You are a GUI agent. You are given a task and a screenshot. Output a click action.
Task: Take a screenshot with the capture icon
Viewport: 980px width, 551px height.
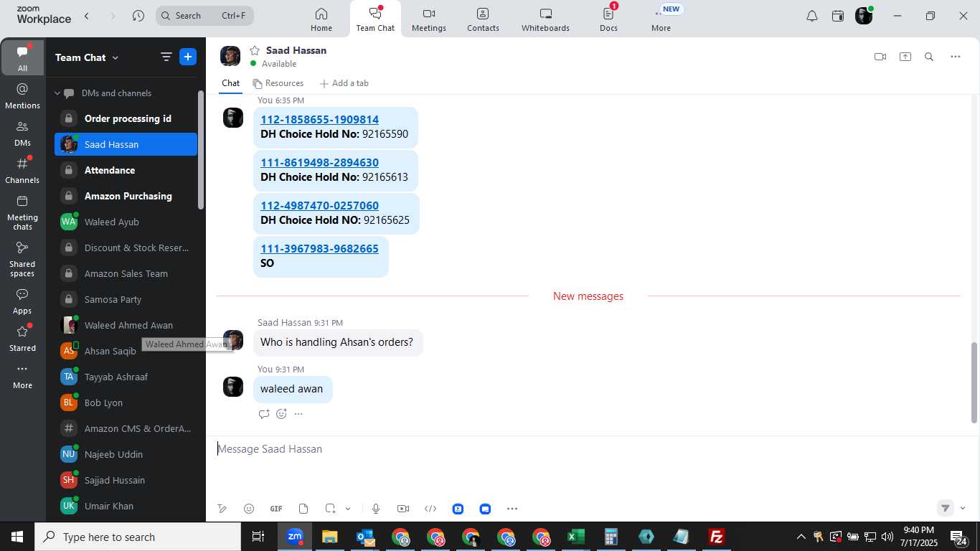pyautogui.click(x=330, y=509)
